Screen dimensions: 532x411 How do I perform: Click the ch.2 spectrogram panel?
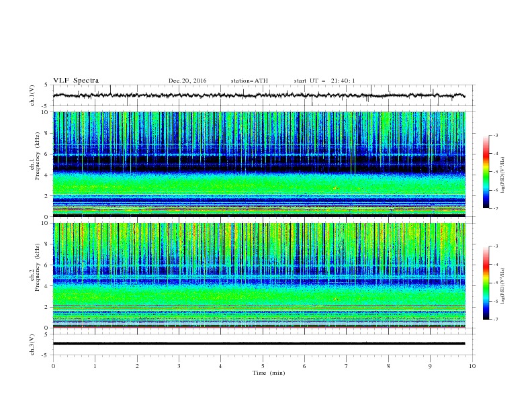(x=259, y=275)
